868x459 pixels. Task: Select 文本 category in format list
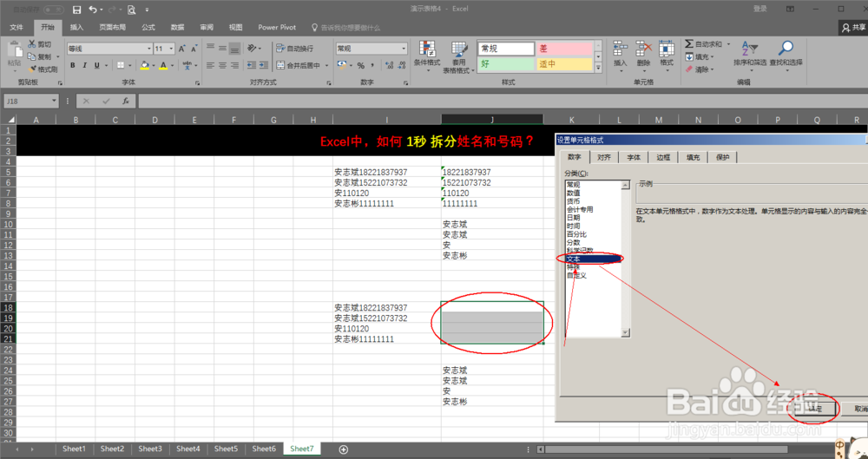click(593, 259)
